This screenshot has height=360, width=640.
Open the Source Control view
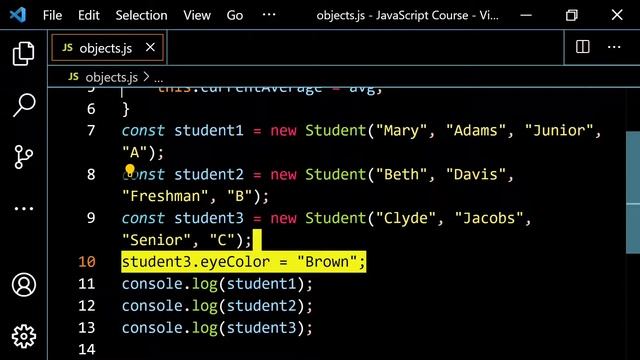[x=23, y=157]
